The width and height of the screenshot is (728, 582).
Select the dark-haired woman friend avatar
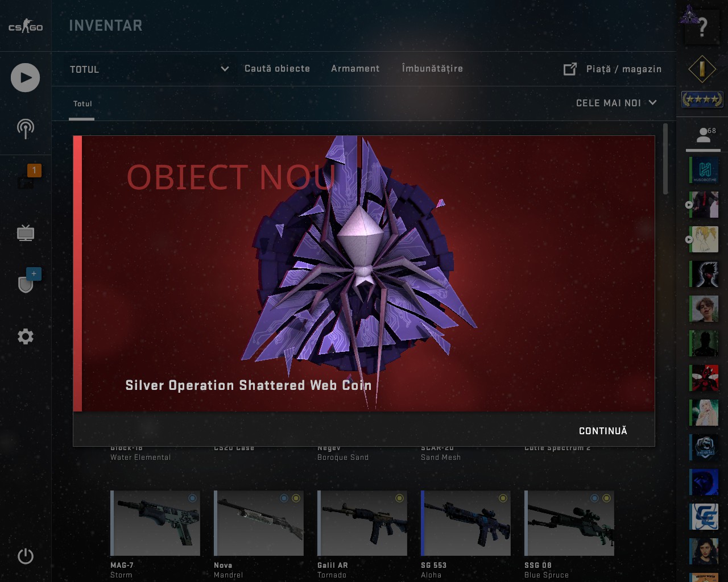tap(704, 552)
